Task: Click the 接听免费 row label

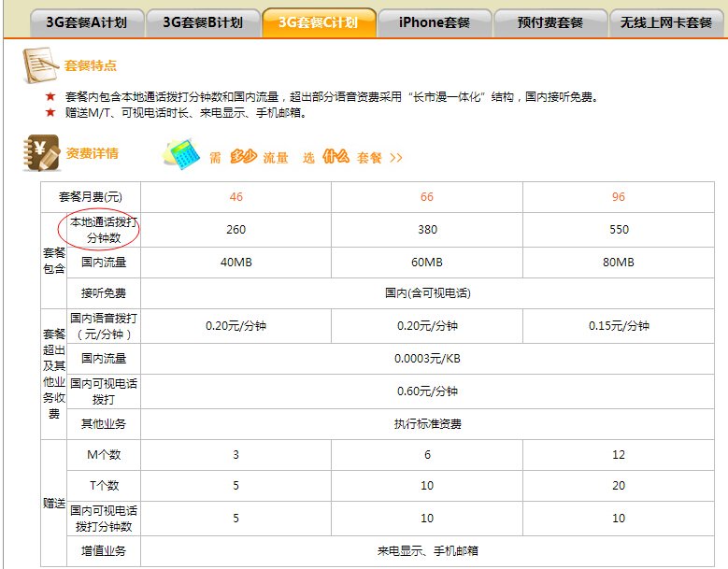Action: point(104,293)
